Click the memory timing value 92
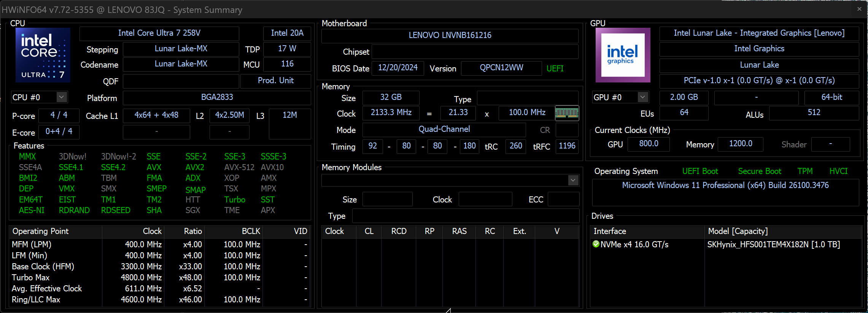 tap(373, 146)
